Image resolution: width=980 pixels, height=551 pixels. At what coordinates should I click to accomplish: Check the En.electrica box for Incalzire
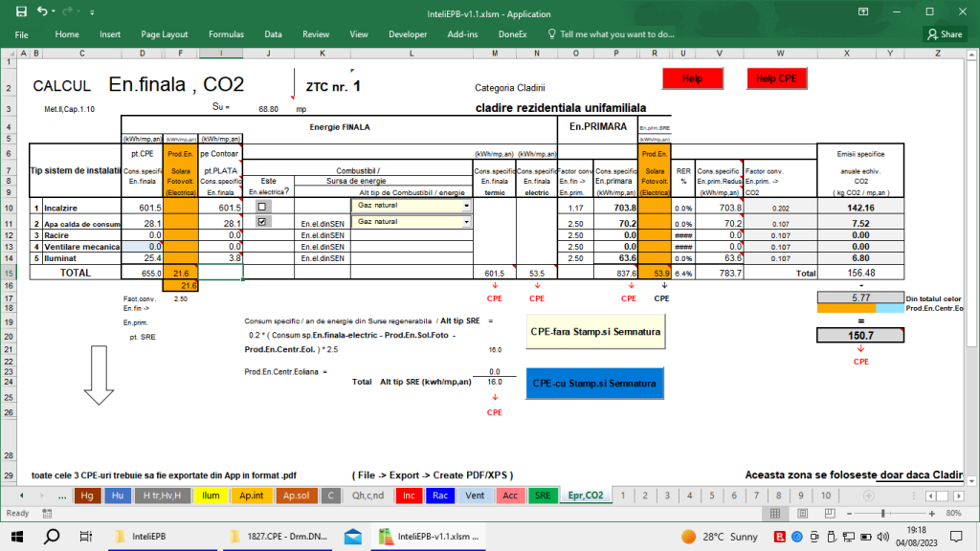pos(261,206)
